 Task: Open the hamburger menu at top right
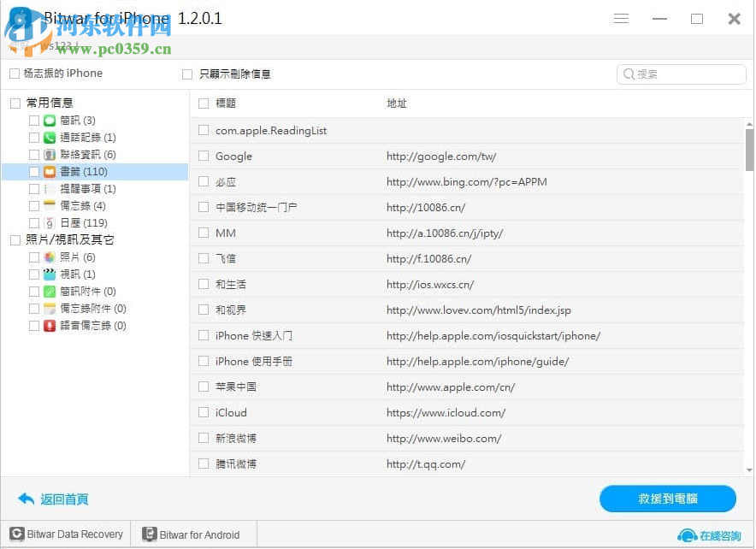click(621, 18)
